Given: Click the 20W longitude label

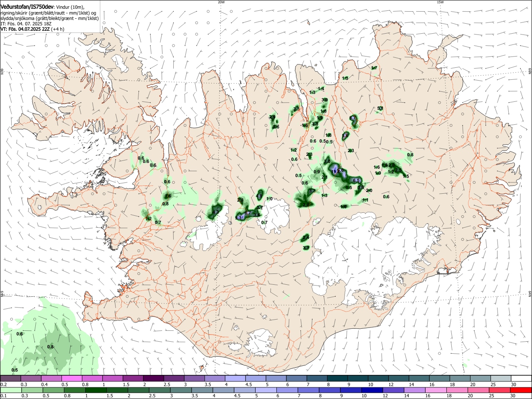Looking at the screenshot, I should pos(221,2).
